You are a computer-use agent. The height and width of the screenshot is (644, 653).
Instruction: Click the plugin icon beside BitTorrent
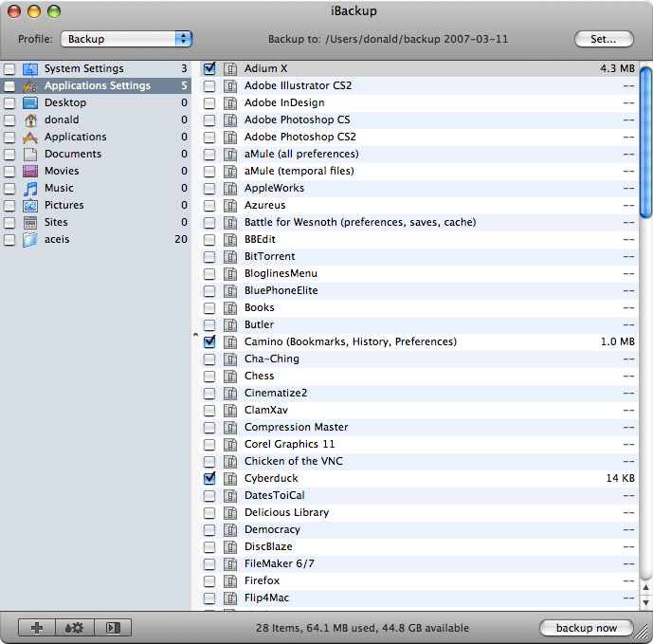230,257
